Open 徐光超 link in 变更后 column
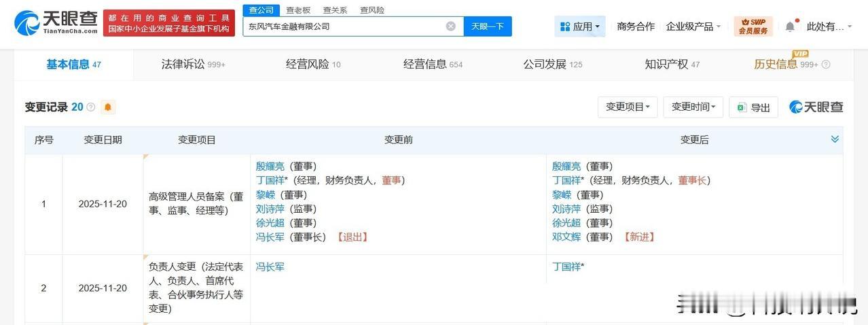This screenshot has height=325, width=868. 566,223
